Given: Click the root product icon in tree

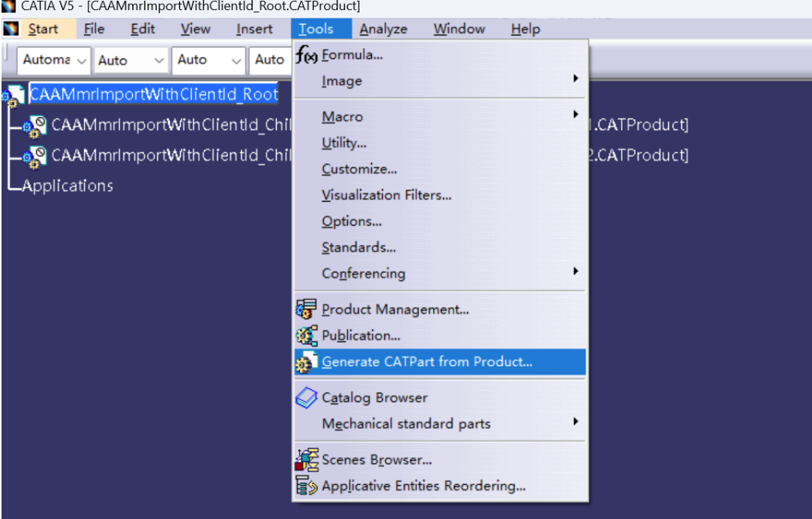Looking at the screenshot, I should click(x=13, y=96).
